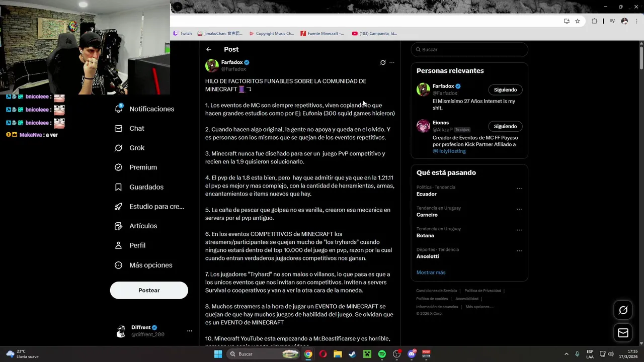
Task: Open Opera from the taskbar
Action: (x=323, y=354)
